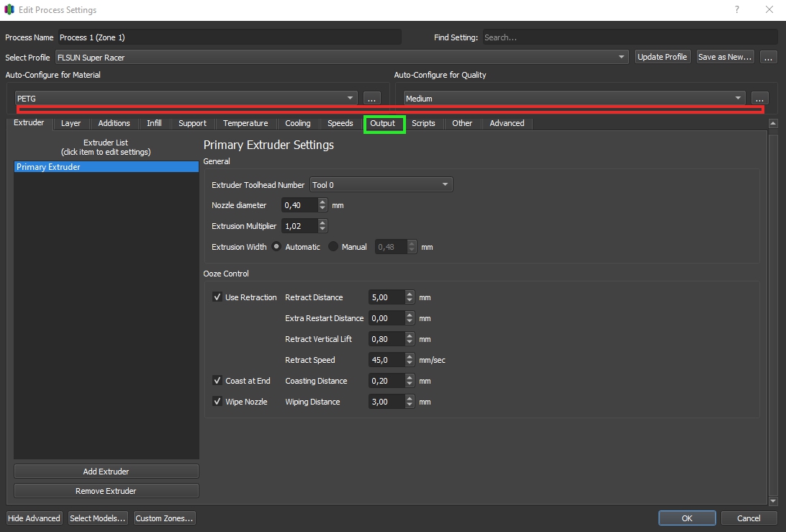This screenshot has width=786, height=532.
Task: Switch to the Output tab
Action: (x=383, y=123)
